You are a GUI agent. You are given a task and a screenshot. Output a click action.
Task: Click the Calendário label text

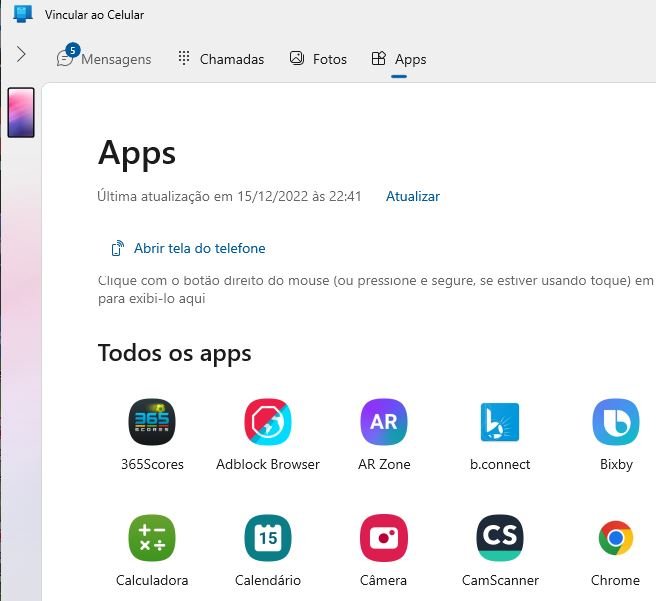click(x=268, y=580)
